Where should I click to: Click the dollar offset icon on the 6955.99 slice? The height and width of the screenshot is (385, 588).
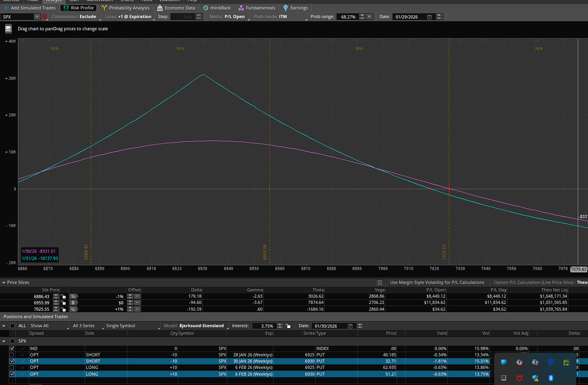[73, 303]
